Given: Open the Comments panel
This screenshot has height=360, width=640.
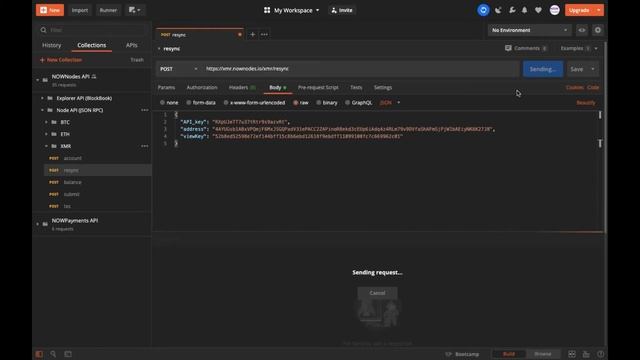Looking at the screenshot, I should coord(526,48).
